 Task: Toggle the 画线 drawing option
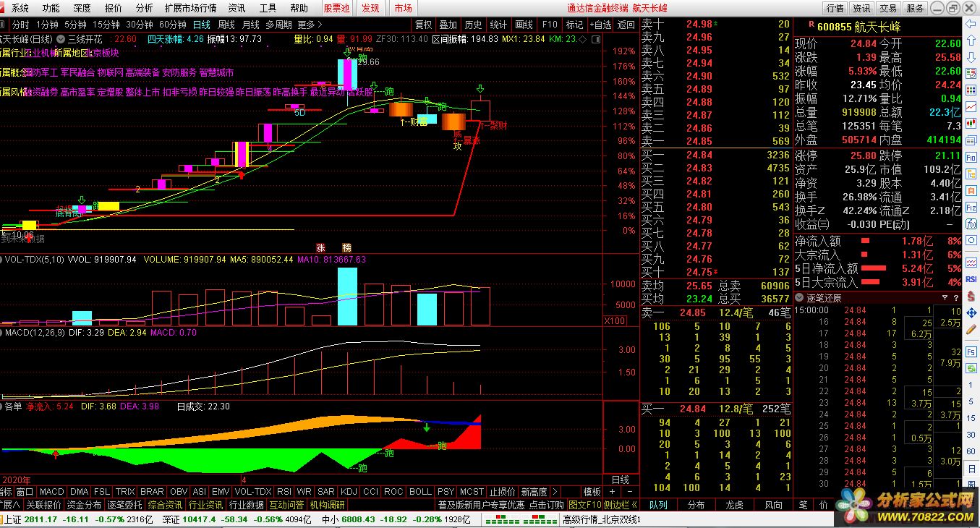coord(524,24)
